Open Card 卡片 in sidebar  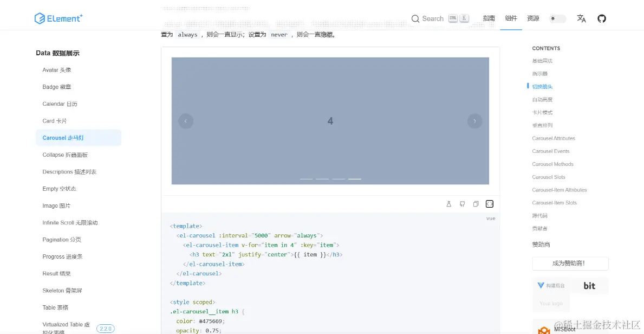[x=55, y=121]
